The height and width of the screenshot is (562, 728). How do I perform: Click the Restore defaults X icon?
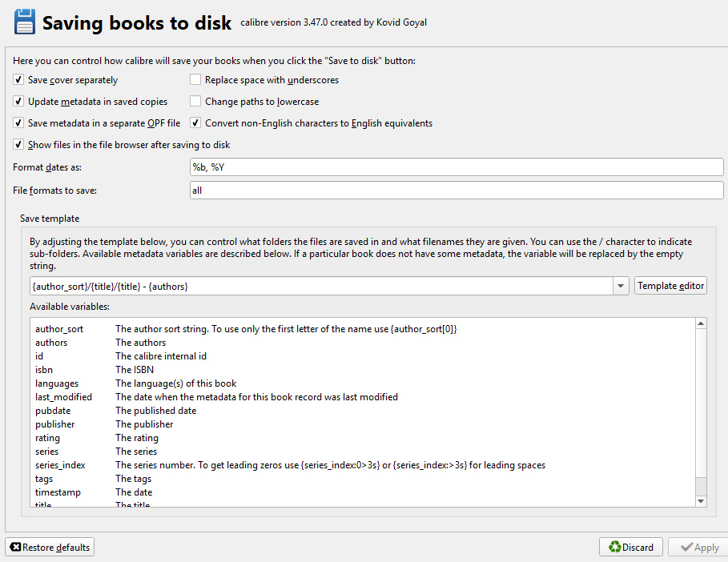15,548
